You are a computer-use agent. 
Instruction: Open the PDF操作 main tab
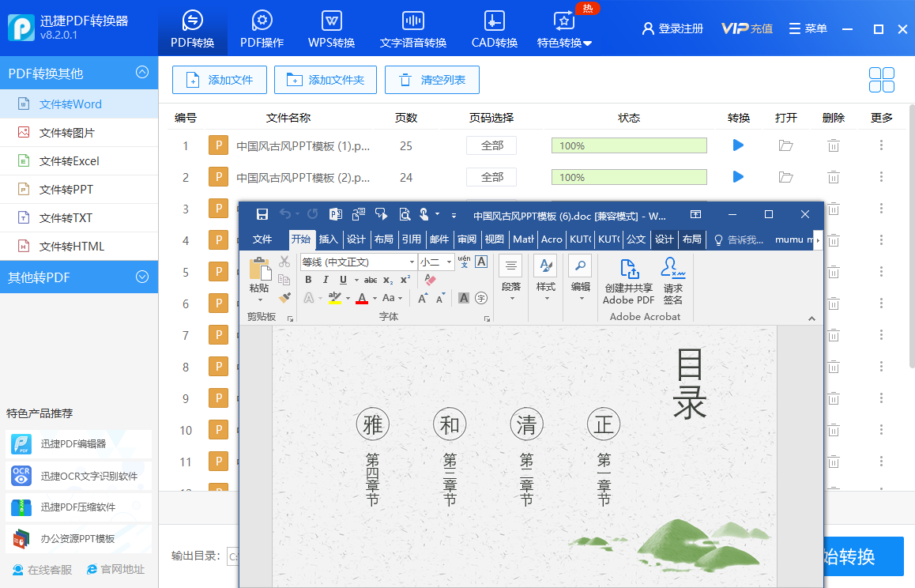(262, 28)
